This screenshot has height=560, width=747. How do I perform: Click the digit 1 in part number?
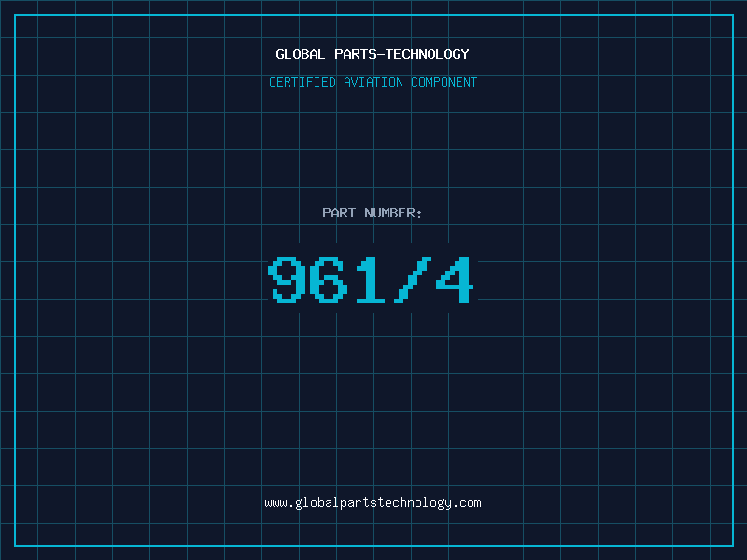point(370,279)
